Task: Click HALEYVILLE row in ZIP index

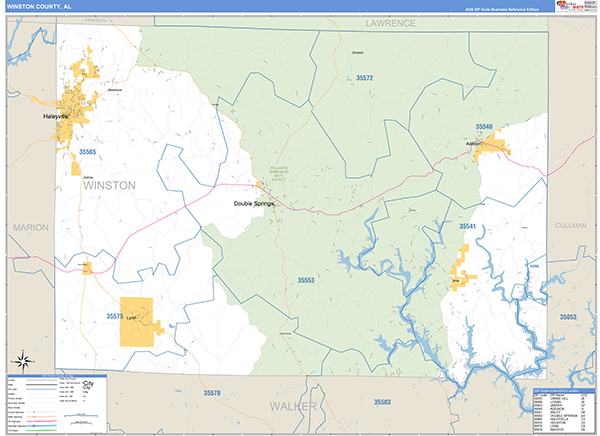Action: 560,419
